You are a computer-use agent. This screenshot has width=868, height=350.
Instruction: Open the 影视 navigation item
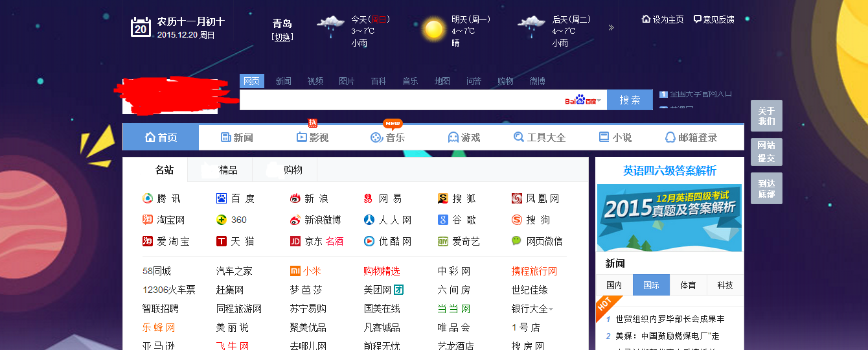click(312, 137)
